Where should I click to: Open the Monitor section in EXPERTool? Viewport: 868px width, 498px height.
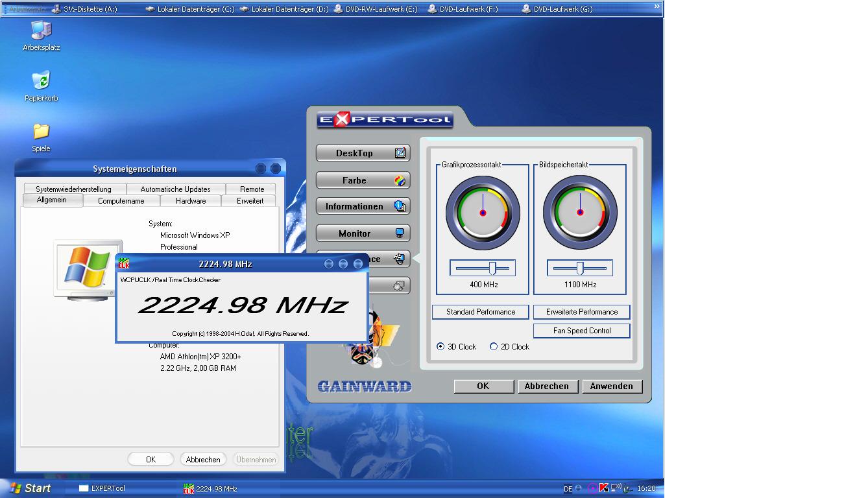click(363, 233)
